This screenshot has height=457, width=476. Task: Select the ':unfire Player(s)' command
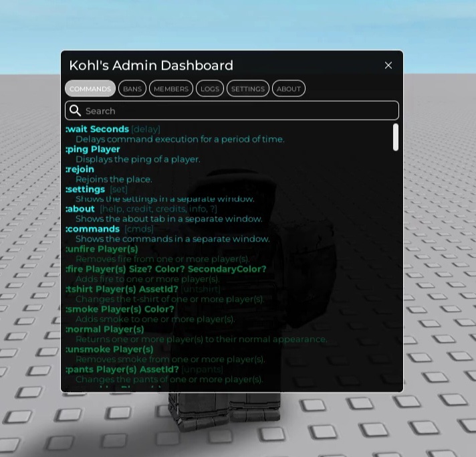(x=102, y=249)
